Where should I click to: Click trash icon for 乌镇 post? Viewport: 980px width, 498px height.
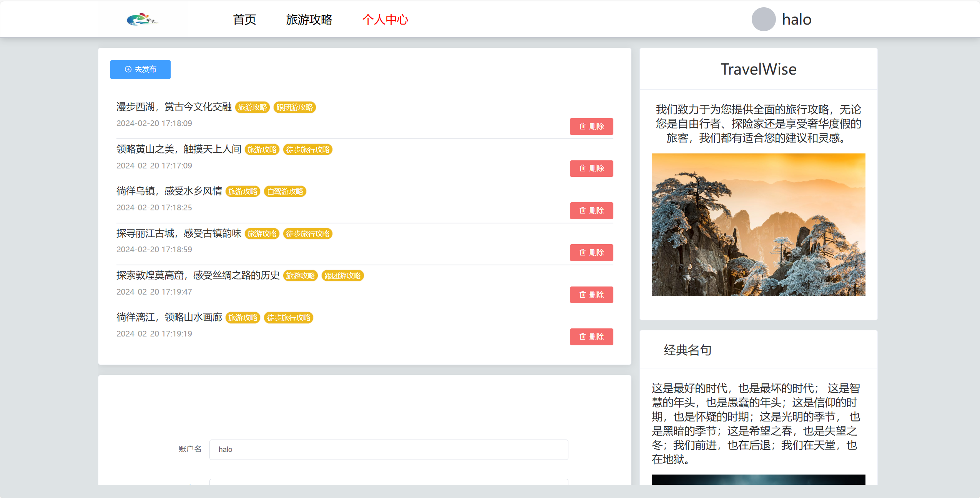pos(583,211)
